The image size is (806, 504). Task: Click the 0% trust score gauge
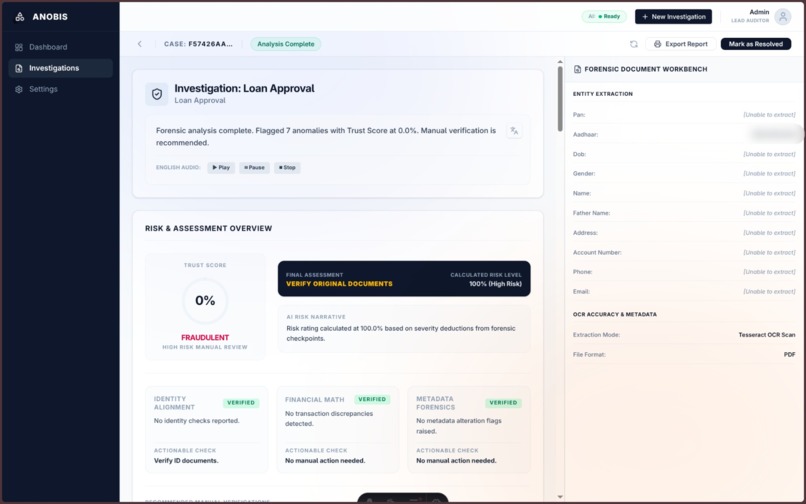tap(205, 301)
